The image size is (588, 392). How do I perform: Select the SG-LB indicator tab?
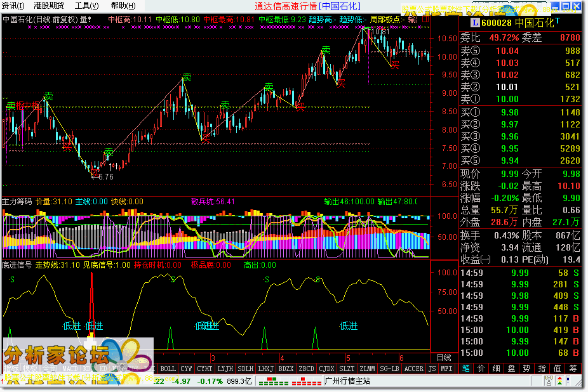[x=390, y=369]
